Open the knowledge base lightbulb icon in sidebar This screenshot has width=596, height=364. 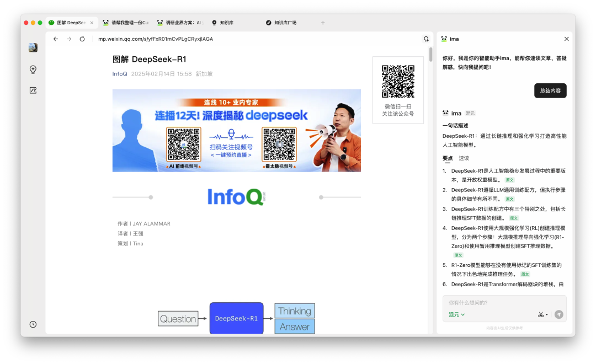coord(33,69)
